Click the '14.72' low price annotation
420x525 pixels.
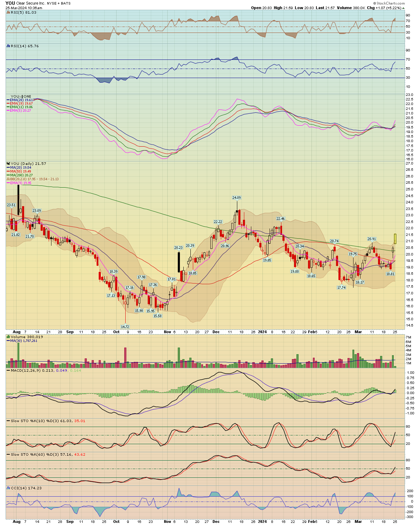coord(125,327)
